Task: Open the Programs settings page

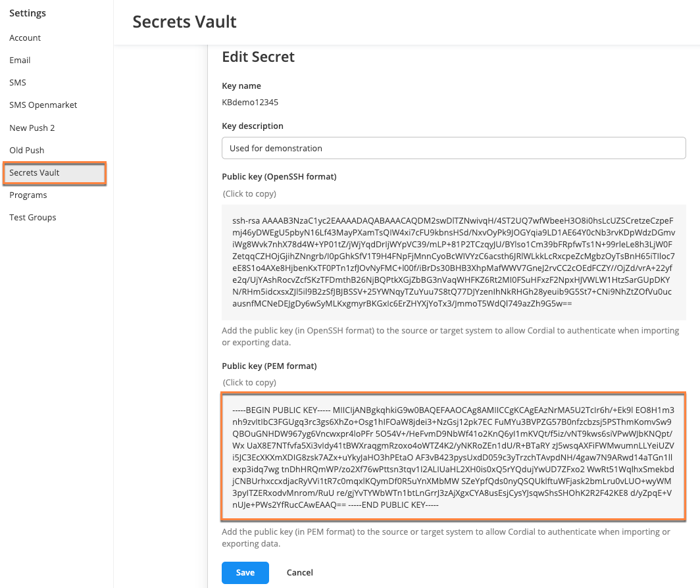Action: click(28, 195)
